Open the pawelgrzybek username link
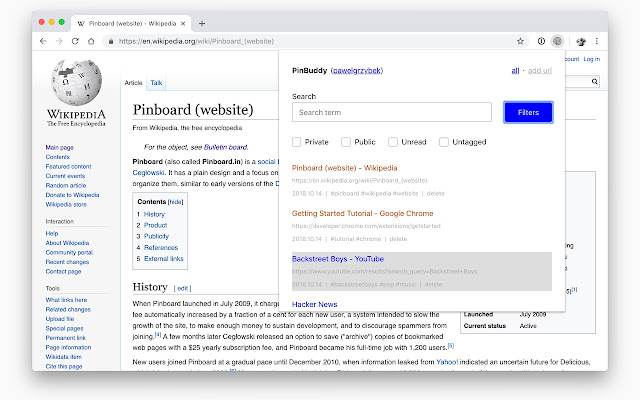This screenshot has height=400, width=640. tap(357, 71)
